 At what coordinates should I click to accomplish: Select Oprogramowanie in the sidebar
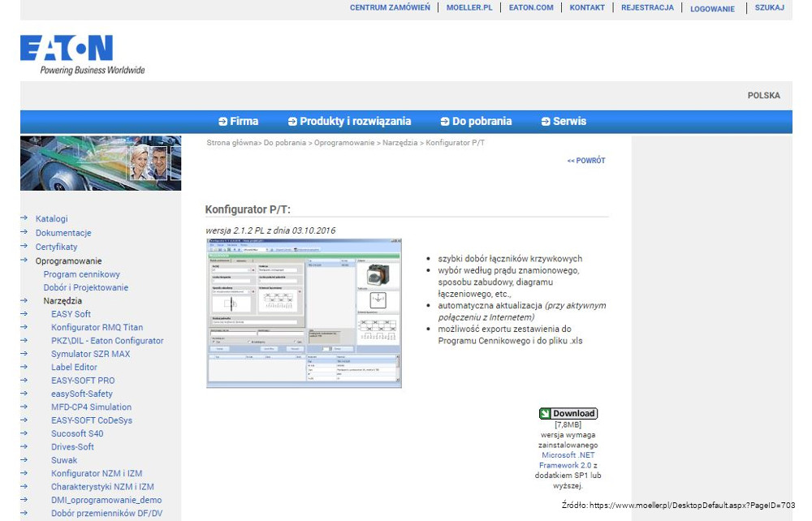pyautogui.click(x=68, y=261)
